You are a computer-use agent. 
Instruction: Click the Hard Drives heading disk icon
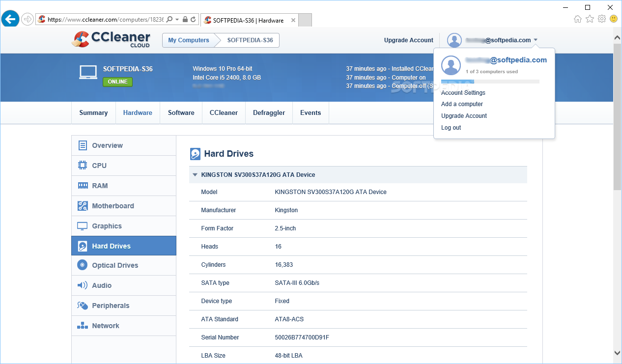[195, 154]
